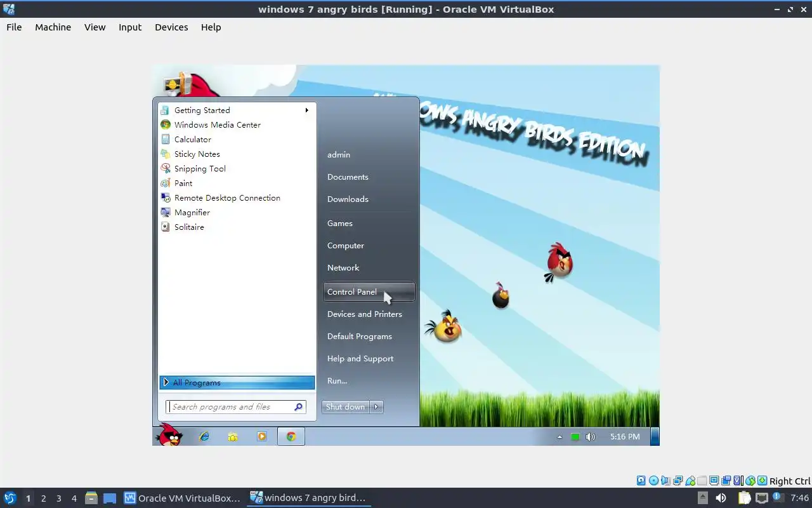Open Downloads from Start menu
This screenshot has height=508, width=812.
click(x=369, y=199)
